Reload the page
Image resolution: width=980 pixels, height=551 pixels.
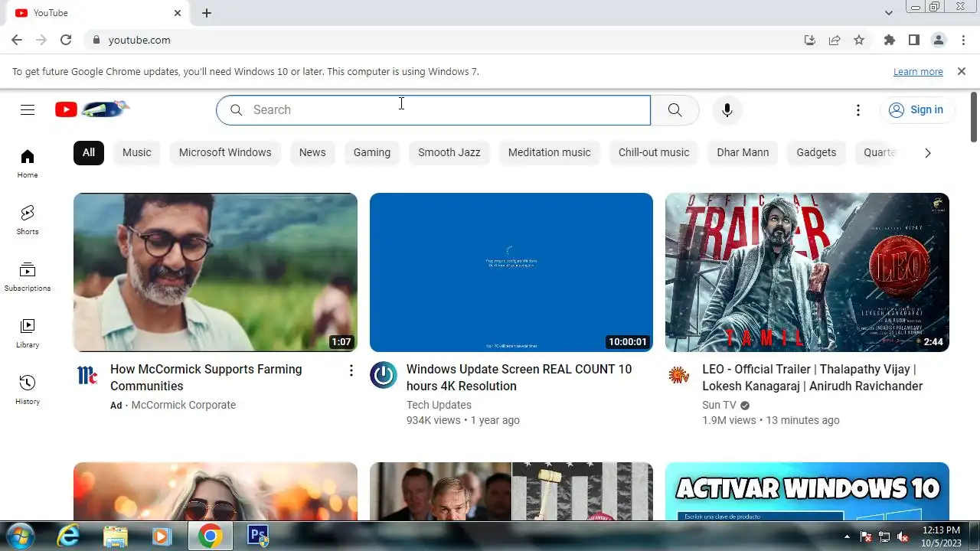point(66,40)
